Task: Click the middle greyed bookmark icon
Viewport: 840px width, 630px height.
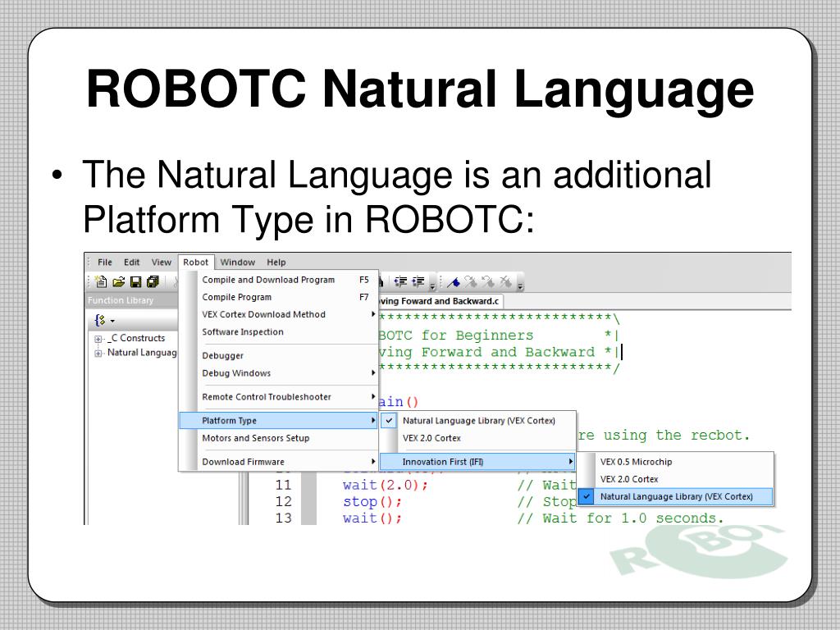Action: tap(488, 282)
